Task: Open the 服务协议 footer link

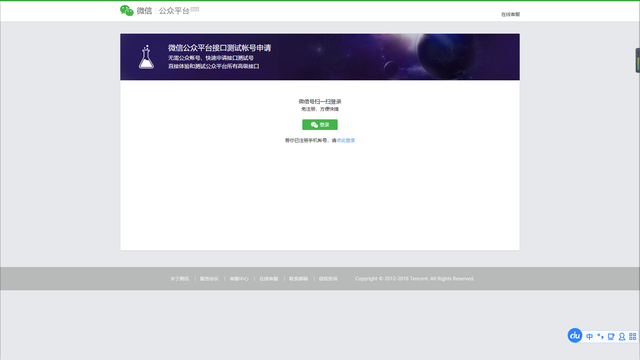Action: (x=209, y=279)
